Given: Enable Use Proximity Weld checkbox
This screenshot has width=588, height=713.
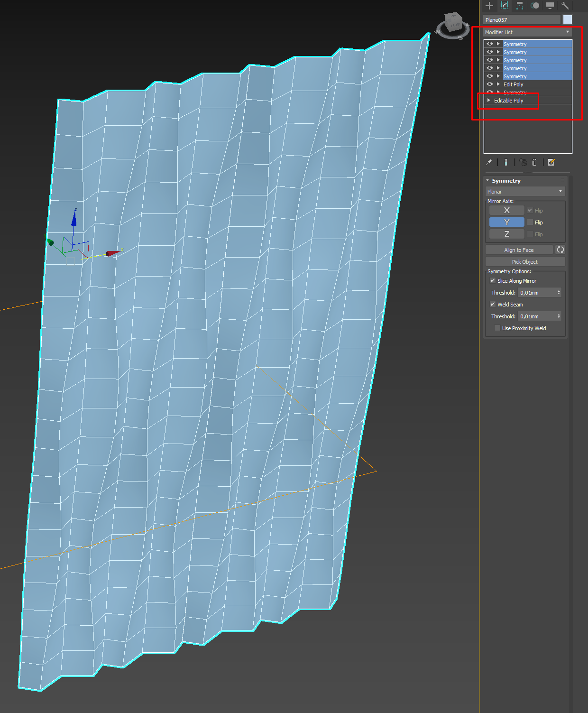Looking at the screenshot, I should tap(497, 328).
